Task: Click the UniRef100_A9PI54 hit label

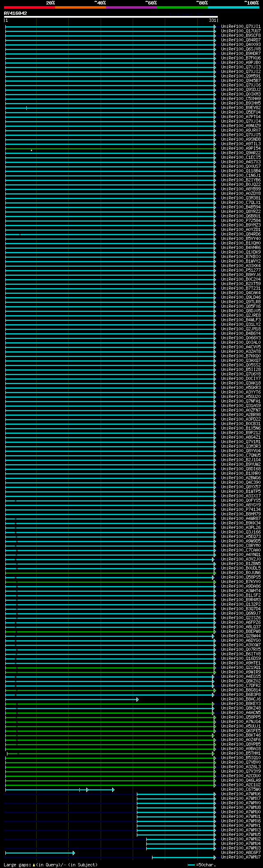Action: pos(241,148)
